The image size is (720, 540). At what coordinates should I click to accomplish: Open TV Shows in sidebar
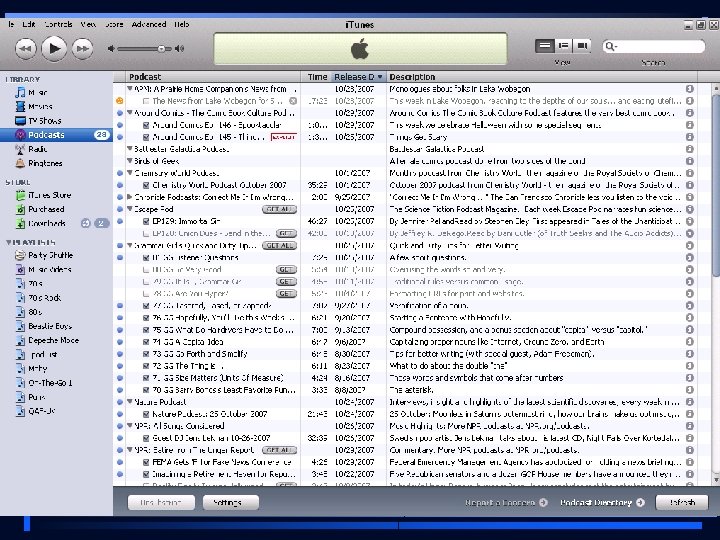(x=44, y=120)
